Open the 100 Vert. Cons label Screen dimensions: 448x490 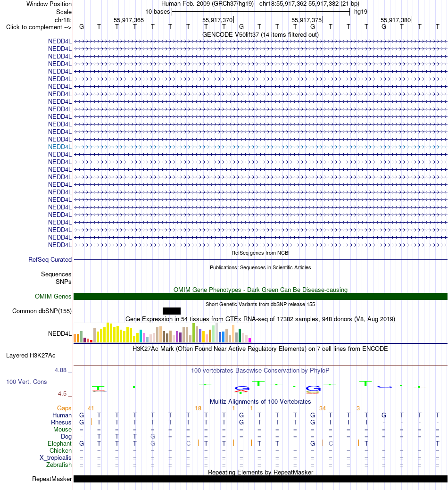[x=26, y=382]
